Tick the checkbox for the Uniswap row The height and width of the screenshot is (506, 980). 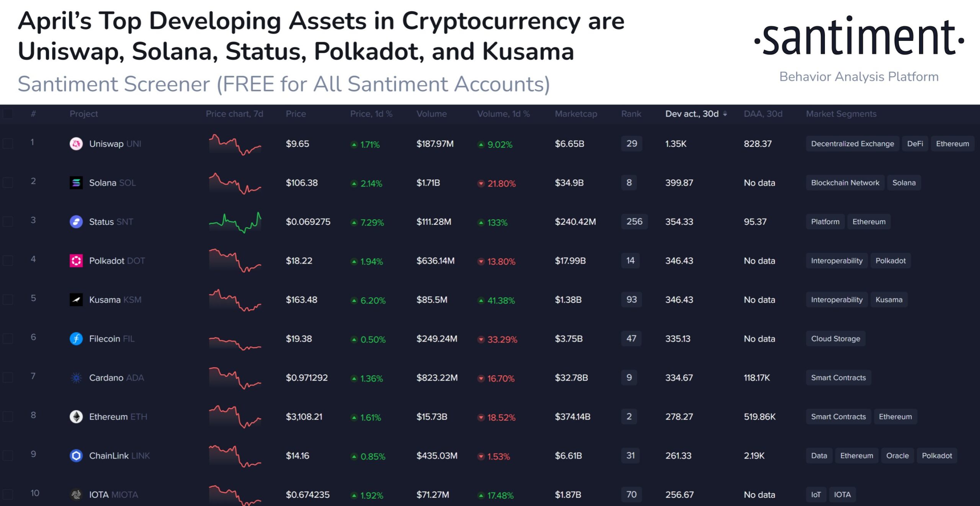coord(8,144)
